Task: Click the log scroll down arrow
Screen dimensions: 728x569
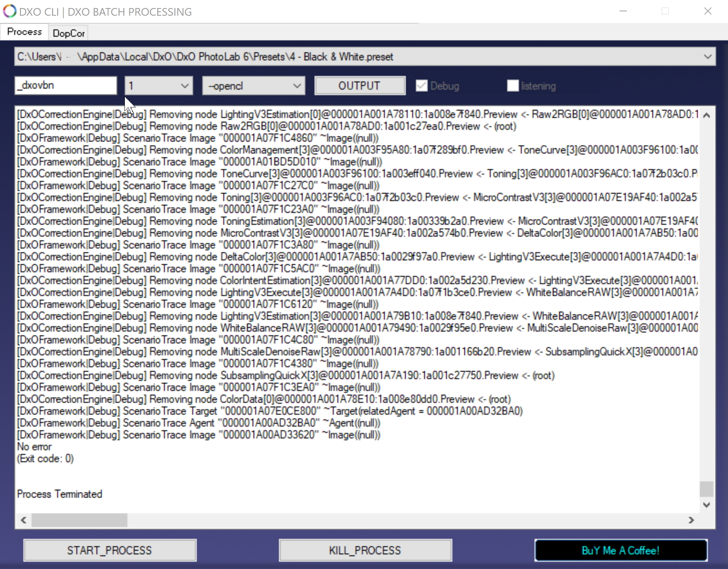Action: 706,505
